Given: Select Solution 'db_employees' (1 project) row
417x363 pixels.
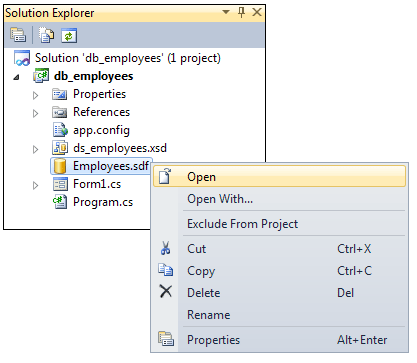Looking at the screenshot, I should [x=128, y=58].
